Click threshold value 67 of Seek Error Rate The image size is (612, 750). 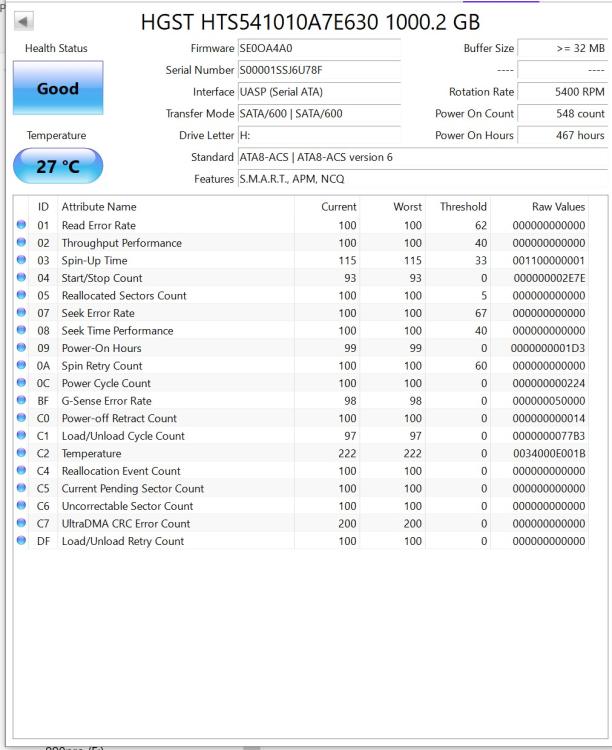point(481,313)
